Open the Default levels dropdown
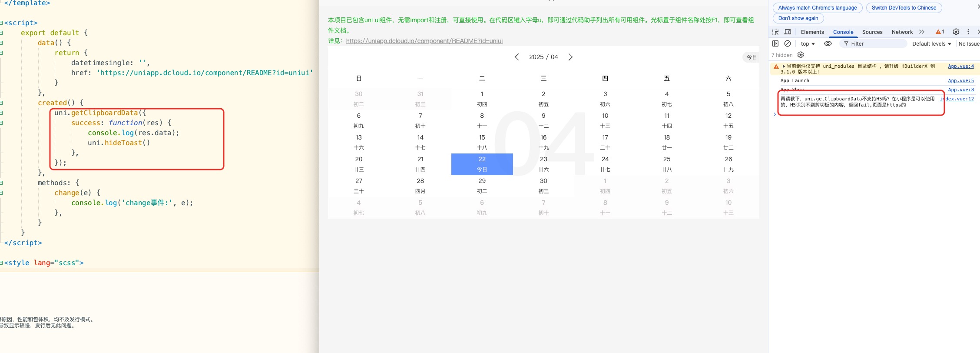 pyautogui.click(x=931, y=44)
